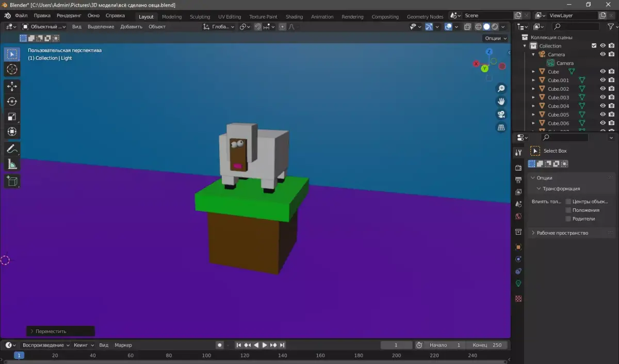This screenshot has height=364, width=619.
Task: Click the zoom view magnifier button
Action: coord(501,89)
